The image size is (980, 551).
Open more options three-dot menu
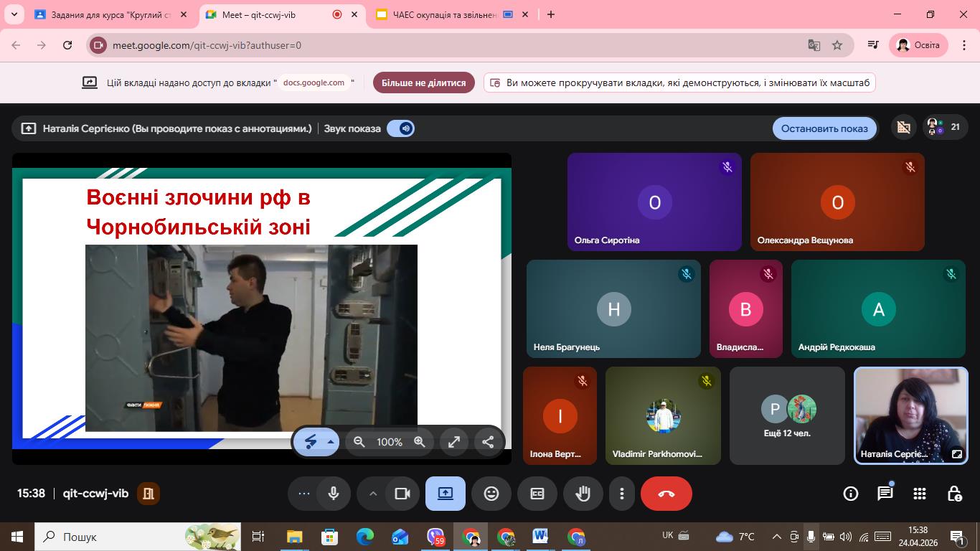pyautogui.click(x=622, y=494)
